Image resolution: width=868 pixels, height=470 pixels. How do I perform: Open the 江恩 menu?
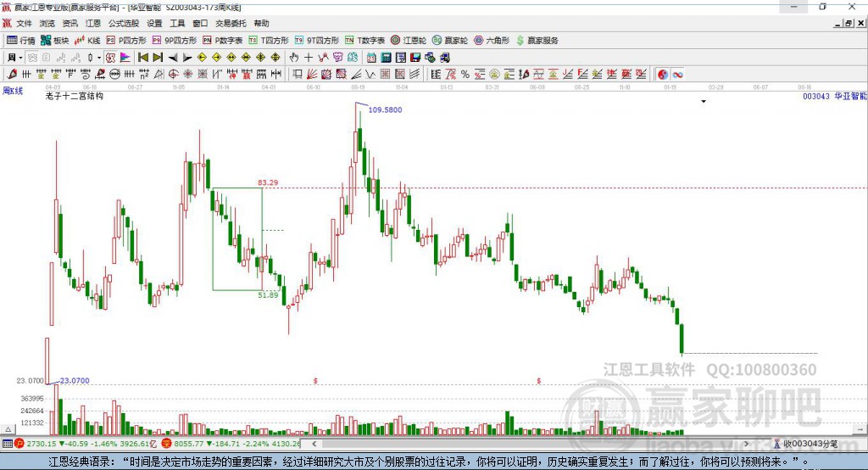coord(93,23)
